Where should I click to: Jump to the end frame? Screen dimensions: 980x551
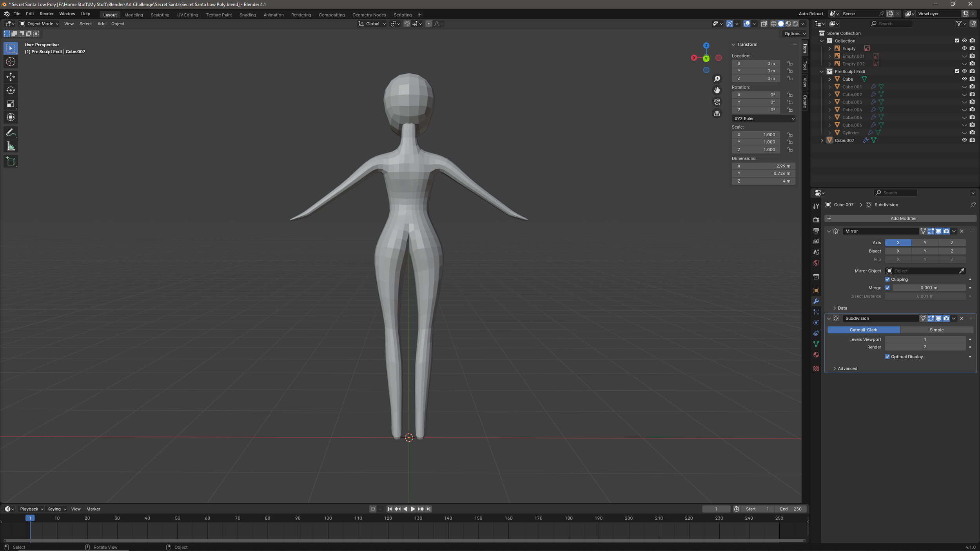click(x=428, y=509)
